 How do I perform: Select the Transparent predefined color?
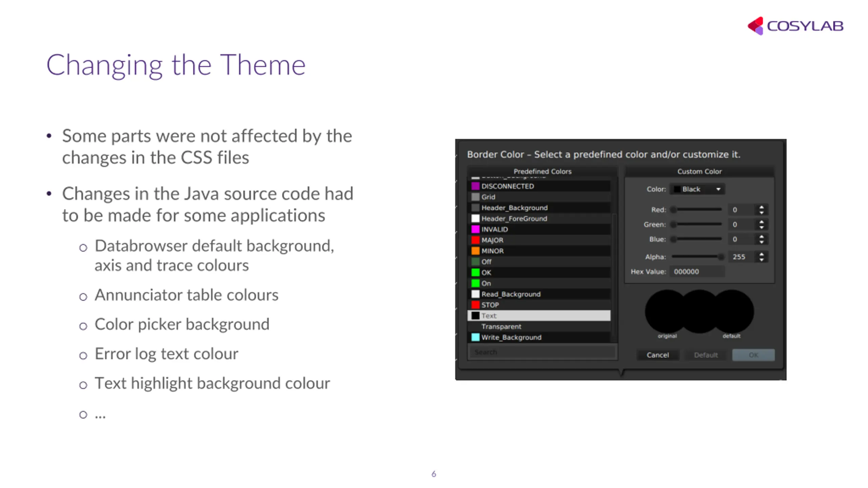point(539,327)
